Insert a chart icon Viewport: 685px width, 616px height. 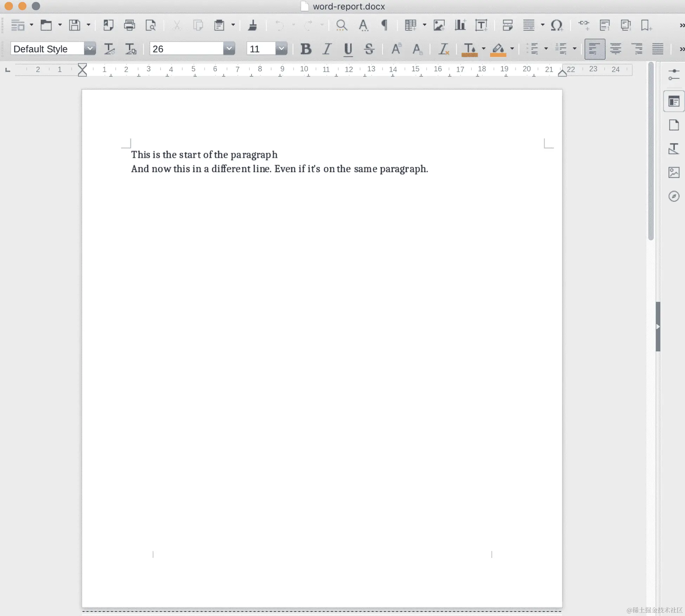[460, 25]
